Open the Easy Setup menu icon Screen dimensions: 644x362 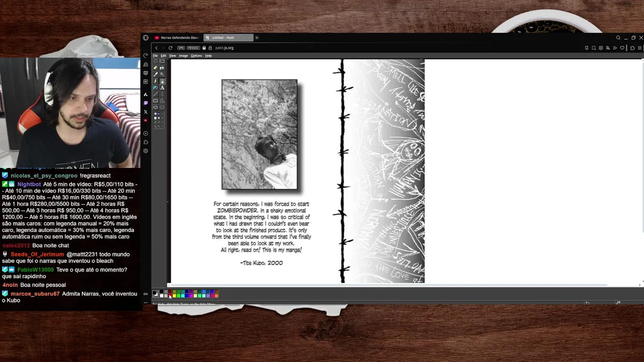(x=639, y=48)
